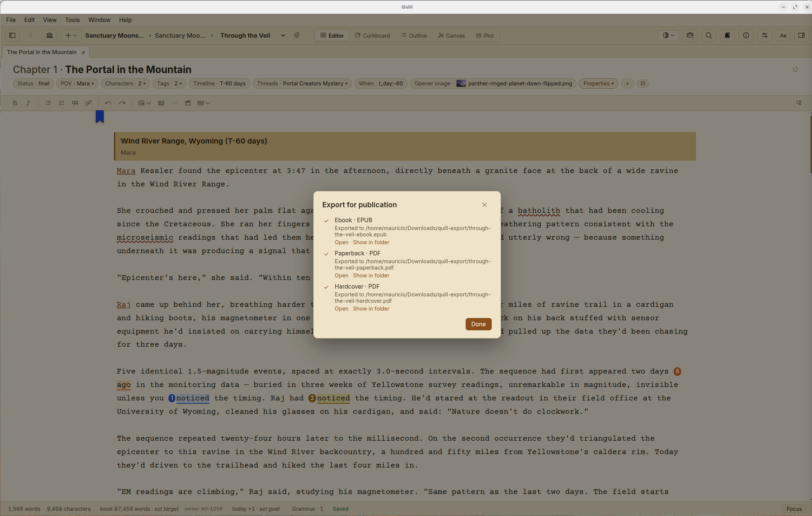Viewport: 812px width, 516px height.
Task: Open the search magnifier icon
Action: (709, 35)
